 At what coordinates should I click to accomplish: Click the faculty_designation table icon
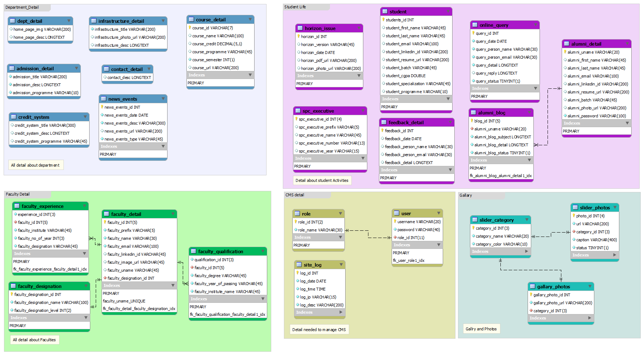pyautogui.click(x=13, y=286)
